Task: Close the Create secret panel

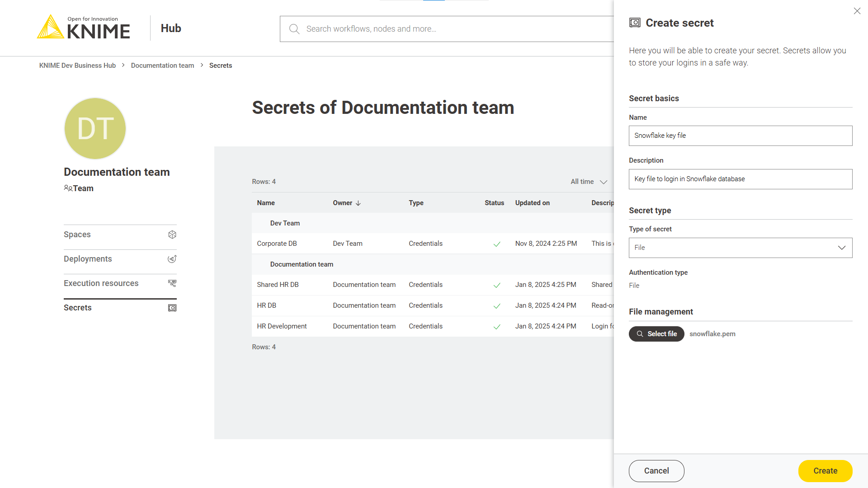Action: (x=857, y=11)
